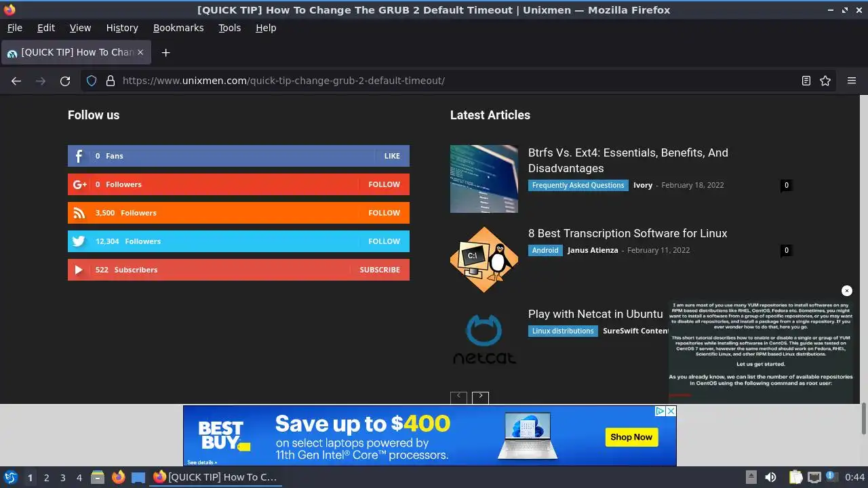This screenshot has width=868, height=488.
Task: Click the Transcription Software penguin thumbnail
Action: 484,260
